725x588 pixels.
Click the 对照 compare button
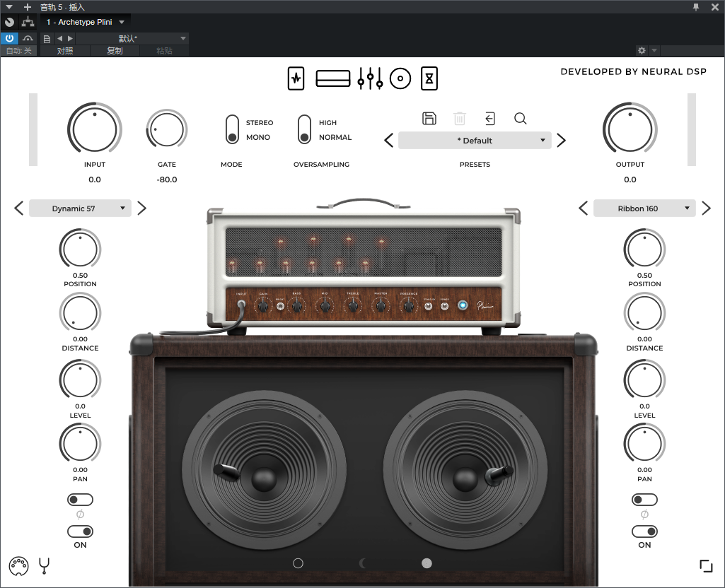65,51
